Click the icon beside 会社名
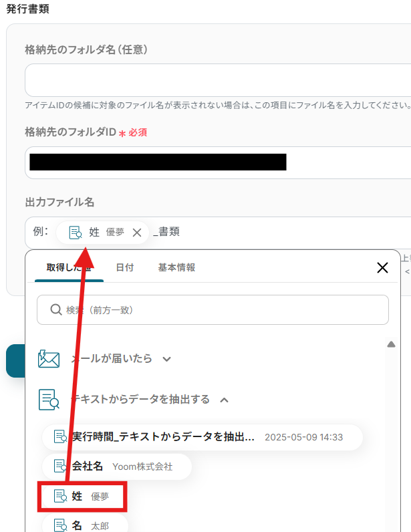411x532 pixels. click(61, 467)
